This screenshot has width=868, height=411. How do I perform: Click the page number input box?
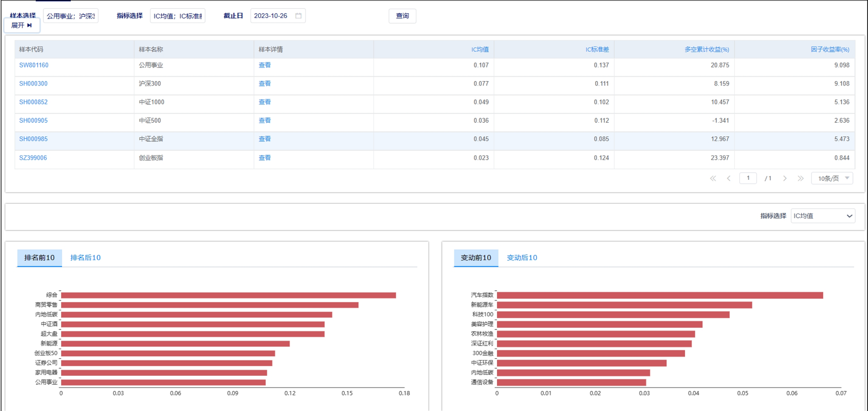click(748, 178)
